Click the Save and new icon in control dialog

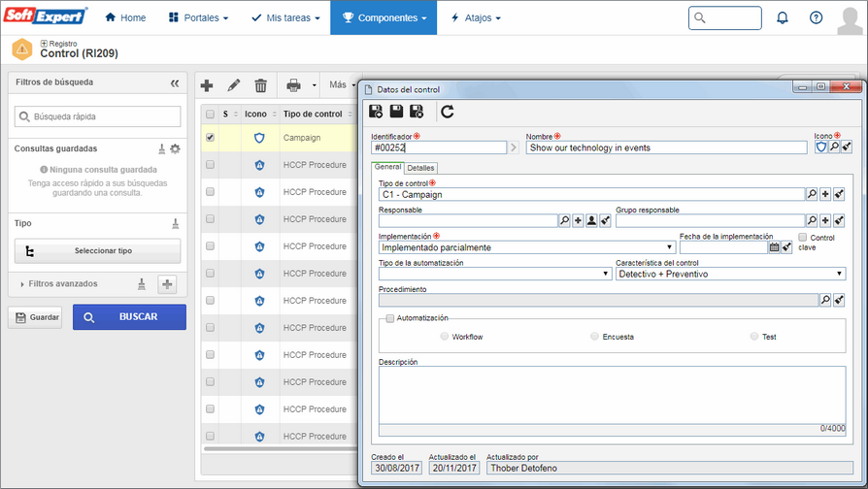[376, 112]
